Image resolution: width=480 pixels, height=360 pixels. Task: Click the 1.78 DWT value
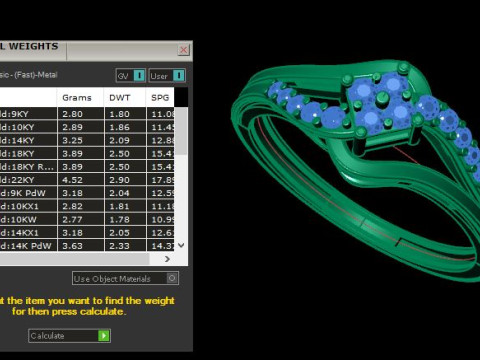(x=119, y=219)
